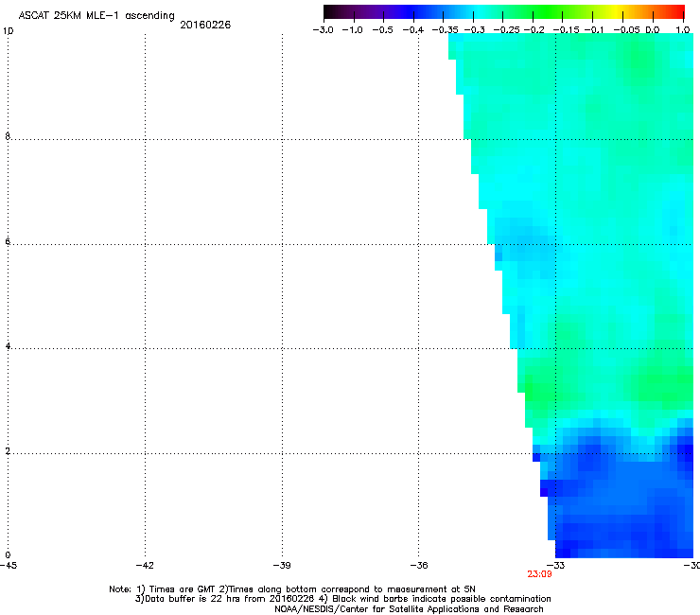
Task: Click the red end of the color bar
Action: pos(677,11)
